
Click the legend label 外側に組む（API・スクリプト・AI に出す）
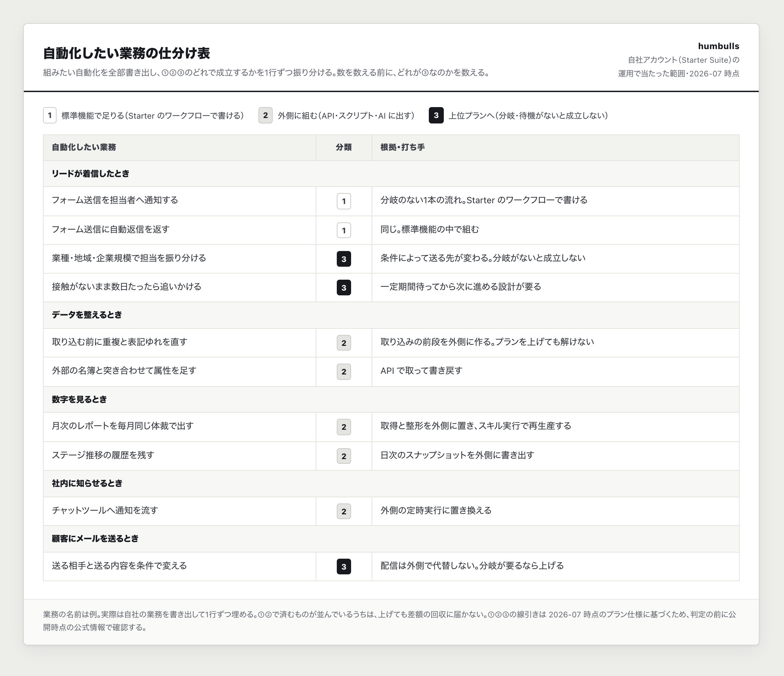tap(346, 115)
